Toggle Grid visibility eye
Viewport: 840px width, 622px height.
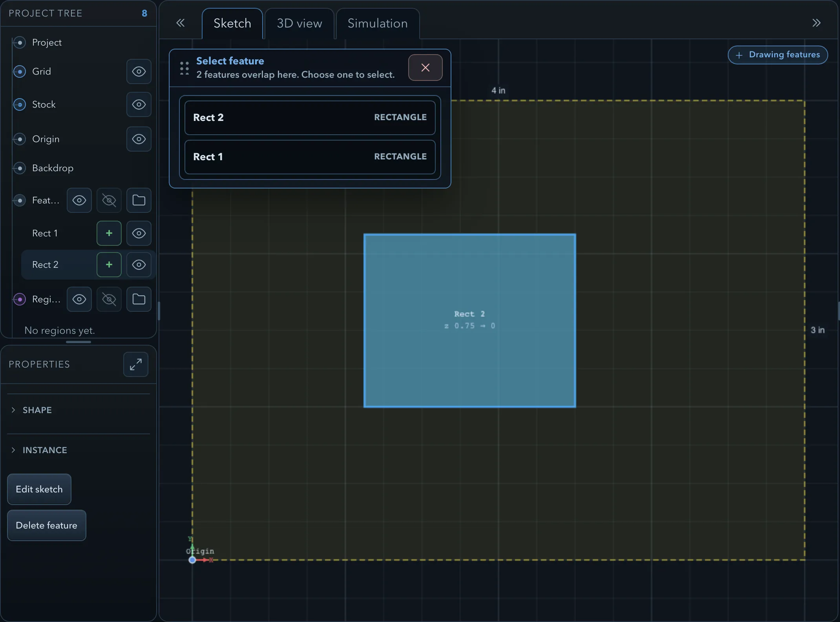point(139,71)
